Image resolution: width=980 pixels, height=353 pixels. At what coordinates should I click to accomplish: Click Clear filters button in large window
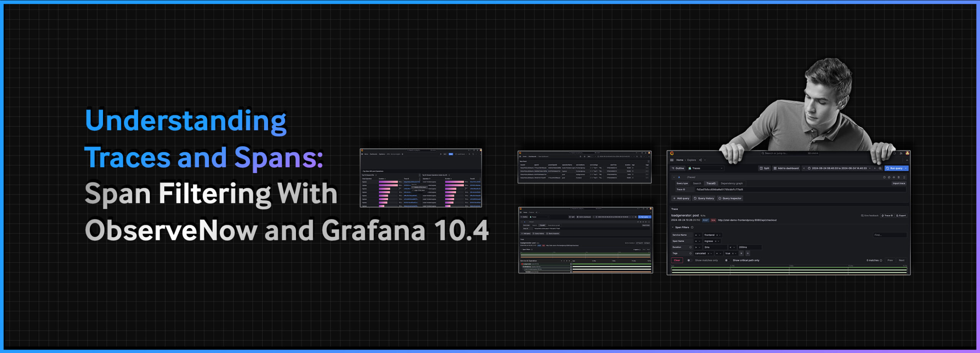point(677,260)
